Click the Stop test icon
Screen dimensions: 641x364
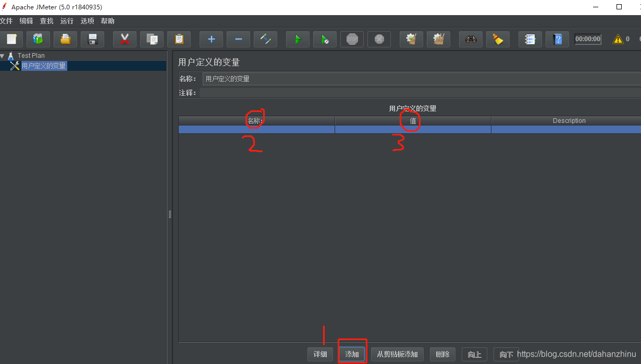coord(352,39)
